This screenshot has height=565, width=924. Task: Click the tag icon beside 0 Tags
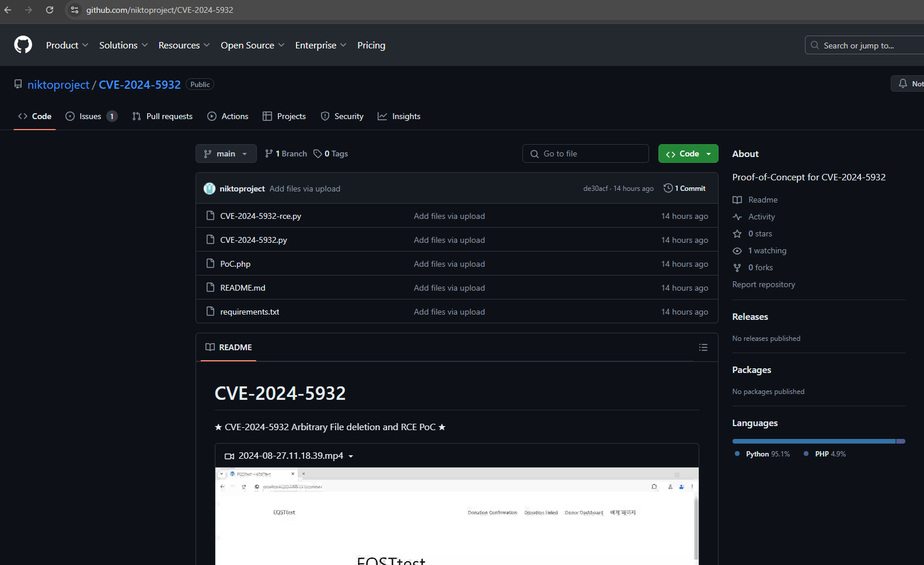point(318,154)
